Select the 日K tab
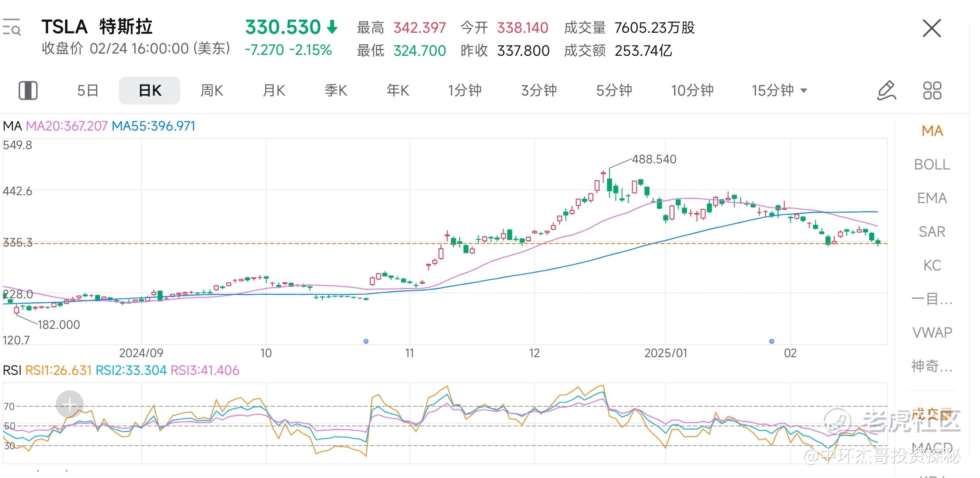Image resolution: width=980 pixels, height=478 pixels. click(x=150, y=91)
